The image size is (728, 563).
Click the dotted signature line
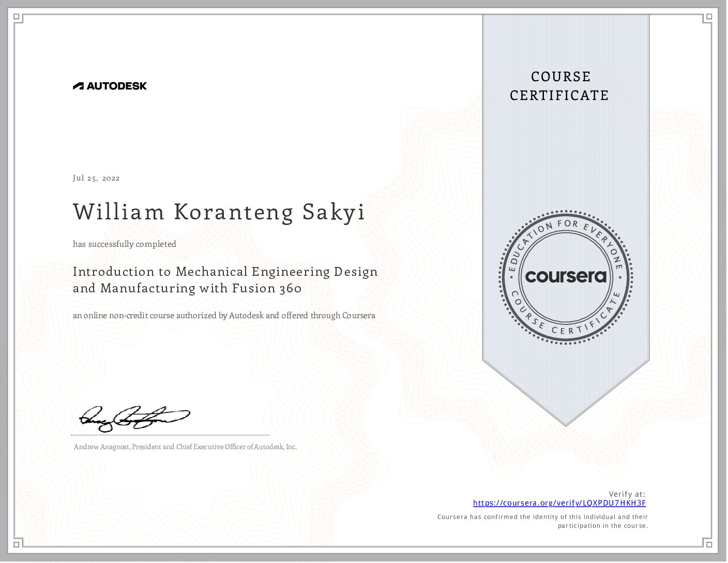[171, 435]
